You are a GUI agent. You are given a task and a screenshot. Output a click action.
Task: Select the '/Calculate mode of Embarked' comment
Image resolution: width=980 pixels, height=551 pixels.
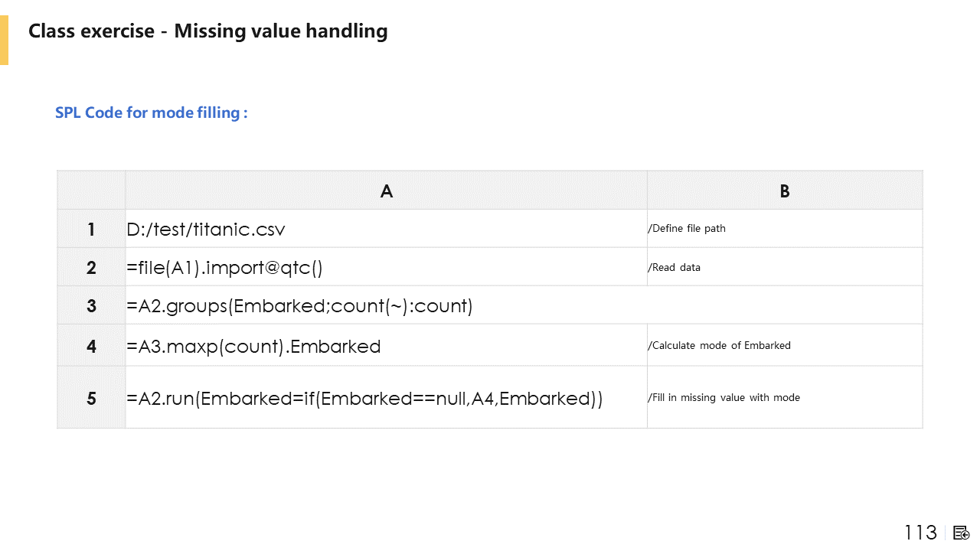pyautogui.click(x=720, y=345)
